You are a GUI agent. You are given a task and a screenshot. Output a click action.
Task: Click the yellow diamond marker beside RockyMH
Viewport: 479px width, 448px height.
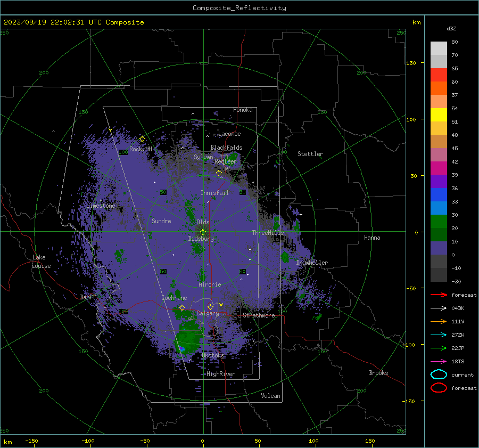[x=142, y=139]
